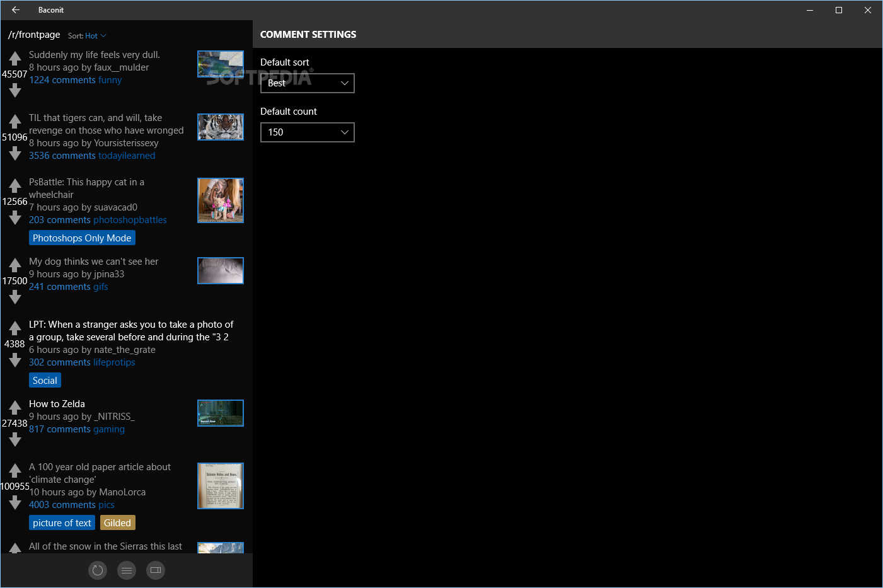
Task: Click the rectangular panel icon in the bottom bar
Action: click(x=156, y=570)
